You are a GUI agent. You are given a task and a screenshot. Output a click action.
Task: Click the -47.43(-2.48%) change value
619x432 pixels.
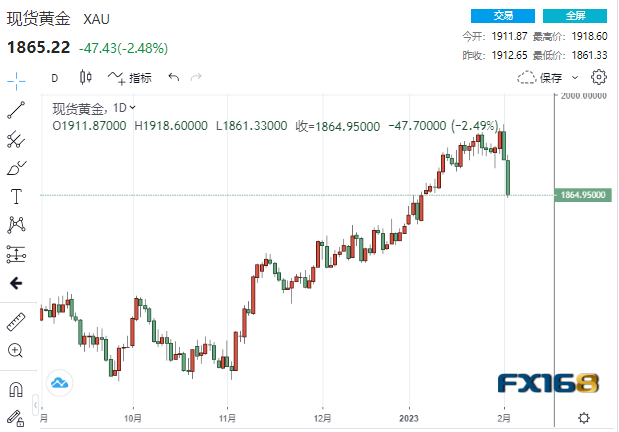(124, 48)
